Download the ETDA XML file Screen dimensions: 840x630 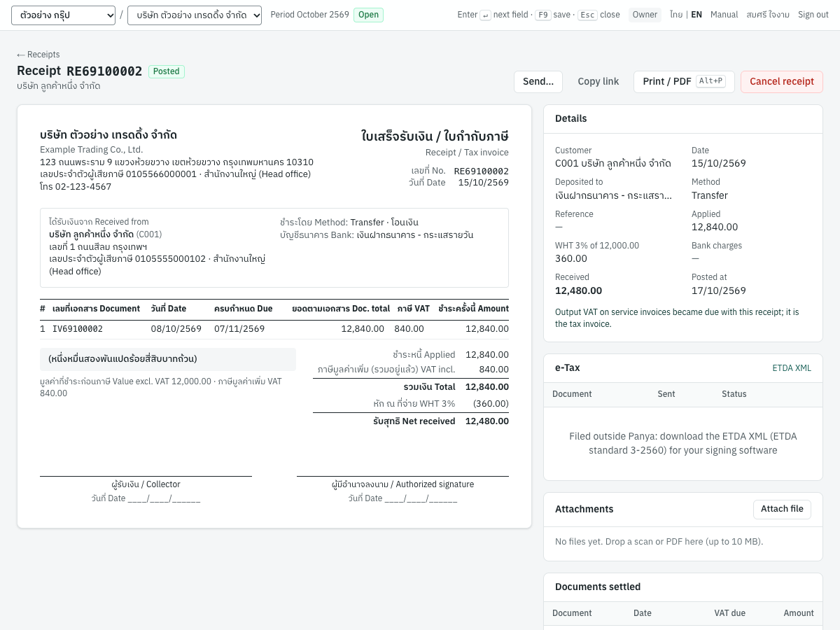(792, 368)
